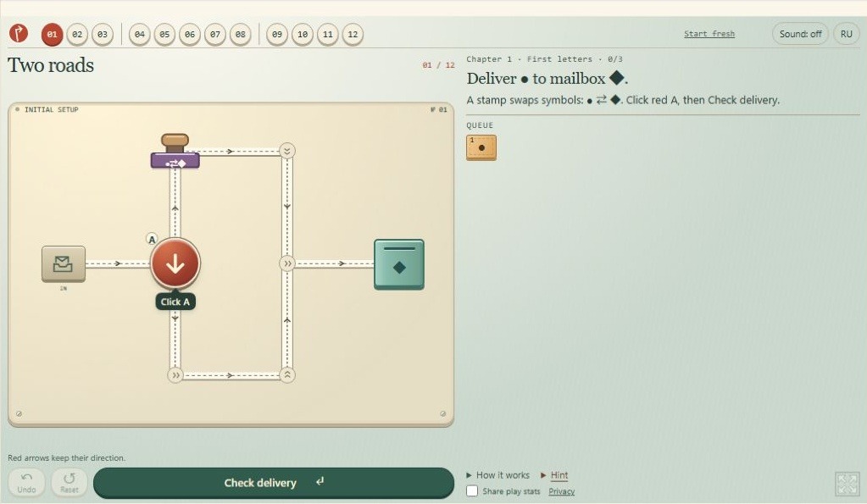Click the green diamond mailbox
The height and width of the screenshot is (504, 867).
point(399,264)
